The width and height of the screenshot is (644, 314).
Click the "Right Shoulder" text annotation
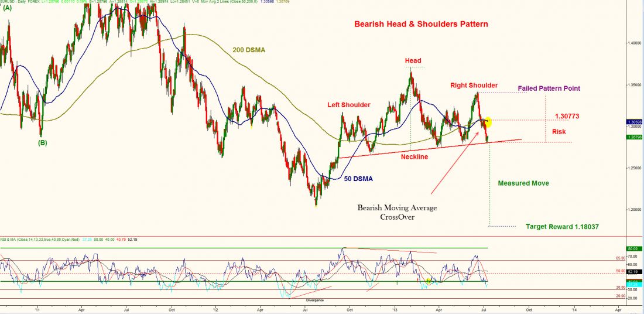click(x=474, y=86)
